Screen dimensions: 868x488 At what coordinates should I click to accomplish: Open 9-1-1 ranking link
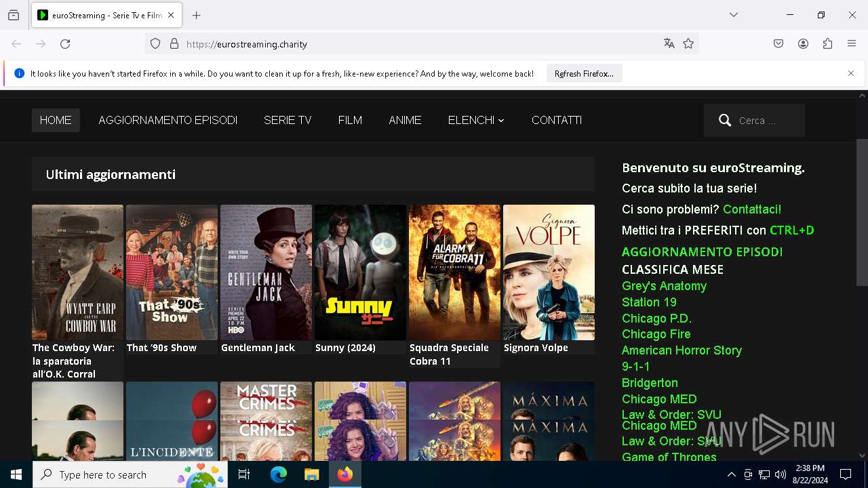635,367
